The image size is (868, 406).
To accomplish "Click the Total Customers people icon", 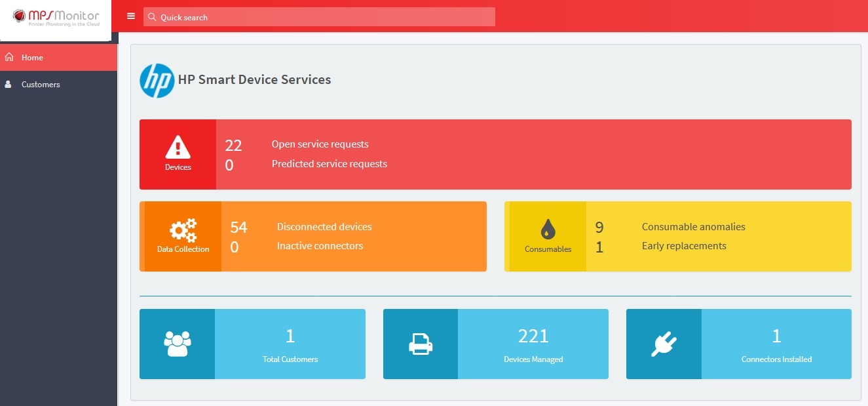I will pyautogui.click(x=177, y=344).
